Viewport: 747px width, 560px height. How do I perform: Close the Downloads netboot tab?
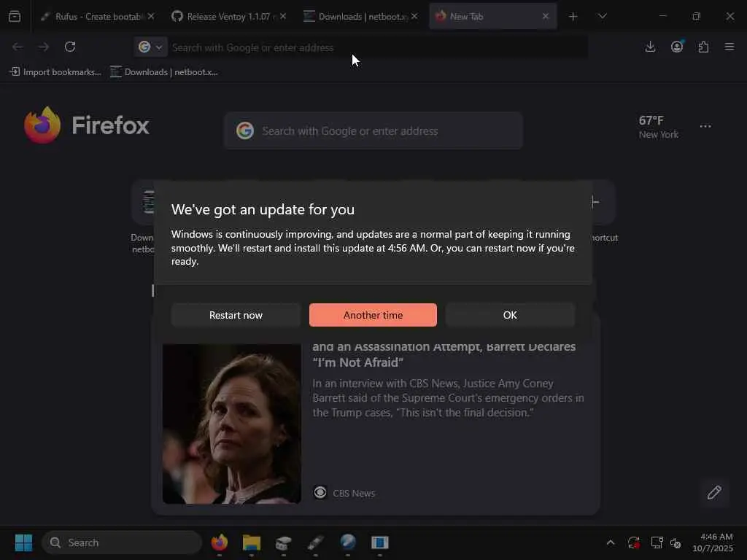coord(414,16)
